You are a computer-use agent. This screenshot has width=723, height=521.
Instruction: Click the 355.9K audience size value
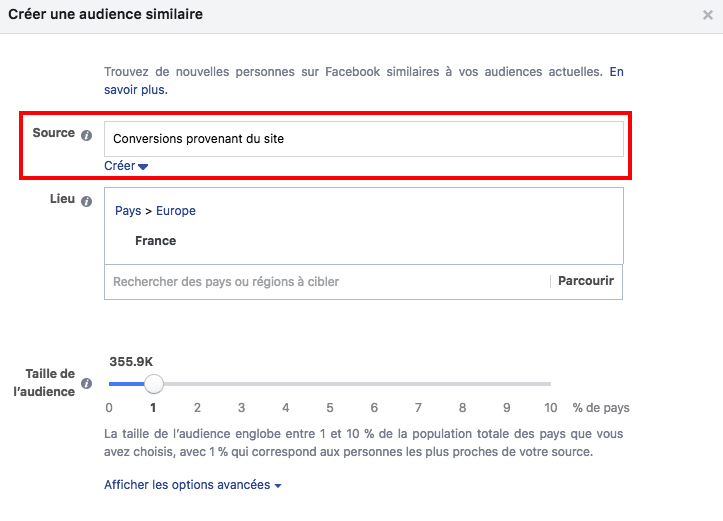tap(130, 362)
